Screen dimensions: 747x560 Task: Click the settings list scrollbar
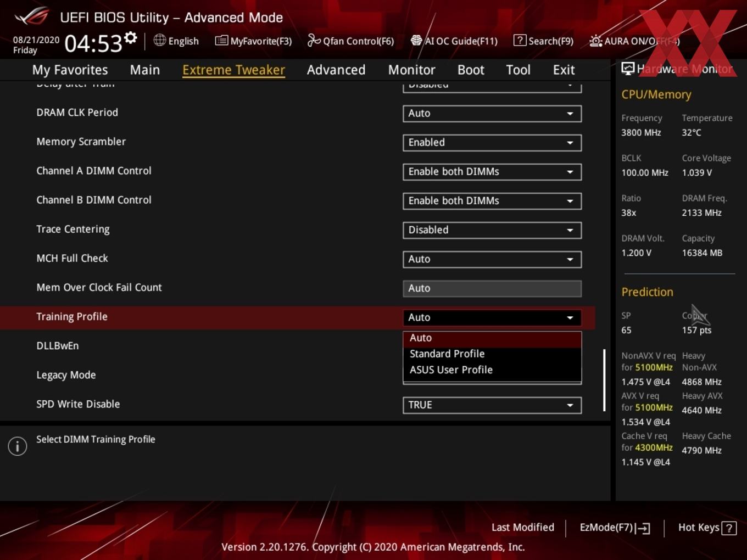(604, 380)
